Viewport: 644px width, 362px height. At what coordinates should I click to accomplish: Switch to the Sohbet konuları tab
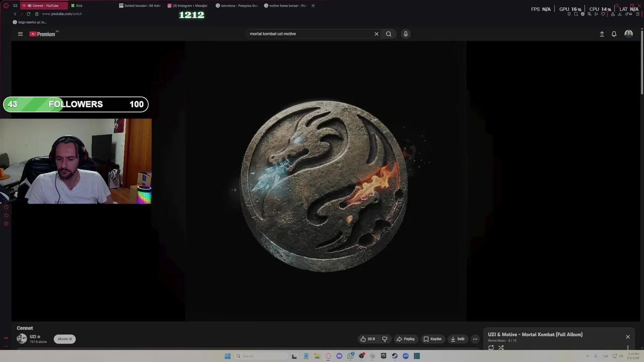[x=141, y=6]
